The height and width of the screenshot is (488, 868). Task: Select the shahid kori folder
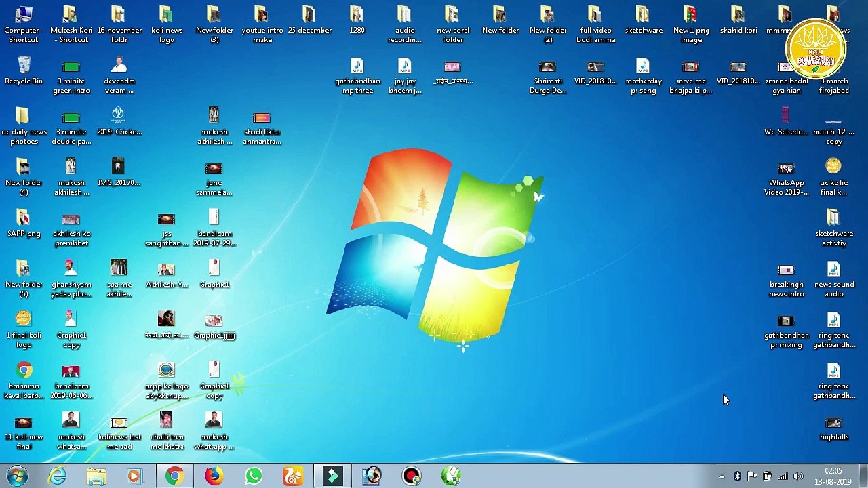738,20
